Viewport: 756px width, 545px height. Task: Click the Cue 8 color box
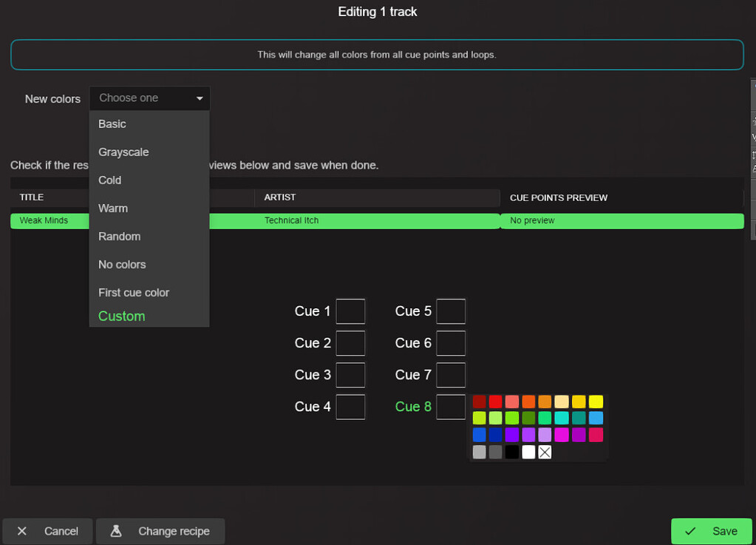[x=451, y=407]
